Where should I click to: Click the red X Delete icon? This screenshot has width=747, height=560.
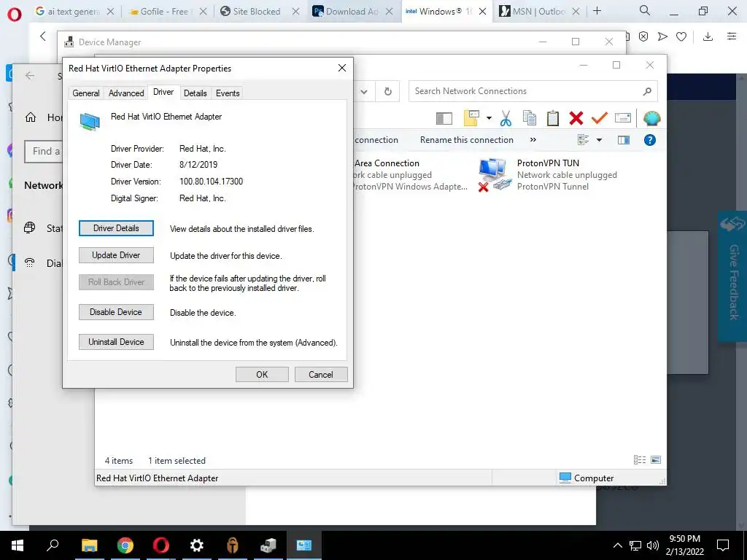(x=576, y=118)
